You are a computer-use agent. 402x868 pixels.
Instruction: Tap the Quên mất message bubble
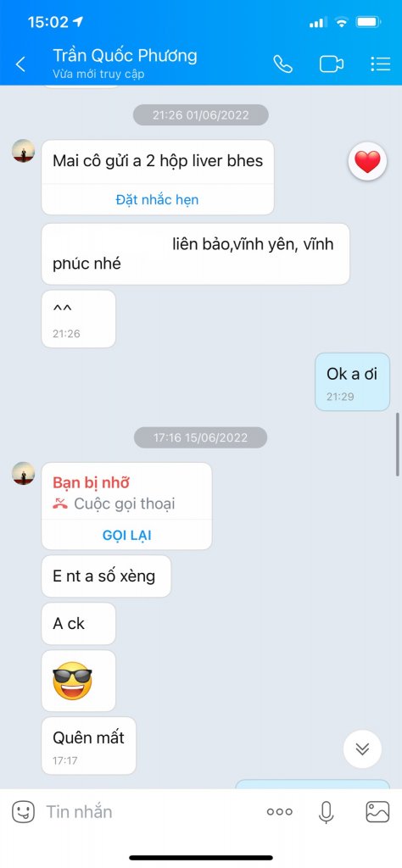(x=88, y=746)
